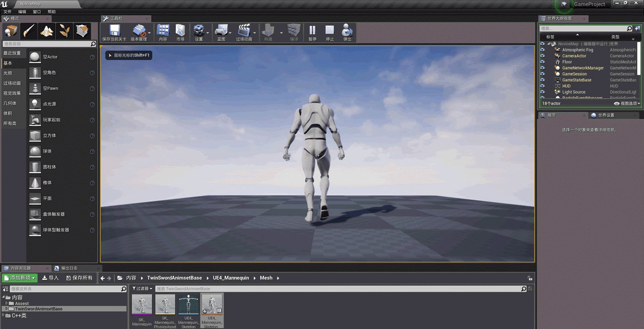The width and height of the screenshot is (644, 329).
Task: Select the Empty Actor (空Actor) item
Action: pos(62,57)
